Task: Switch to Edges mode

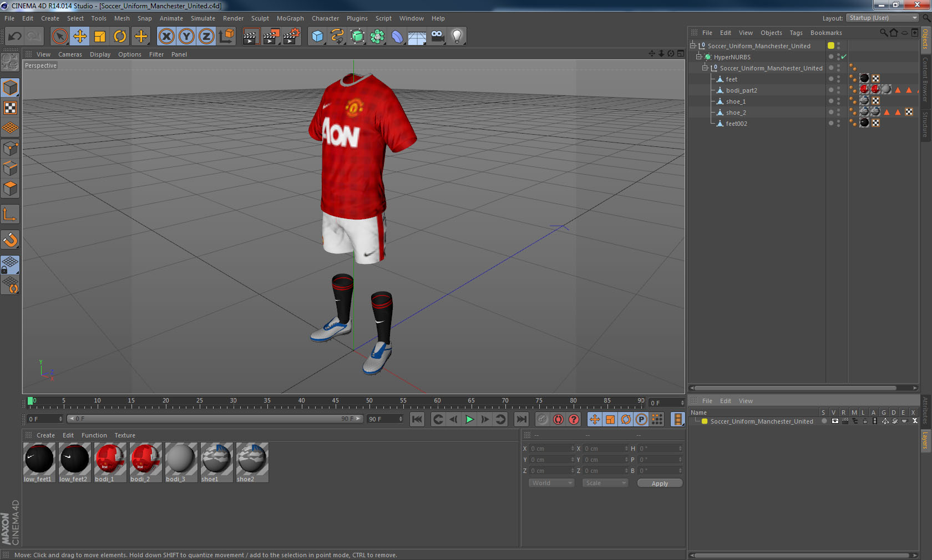Action: pos(10,169)
